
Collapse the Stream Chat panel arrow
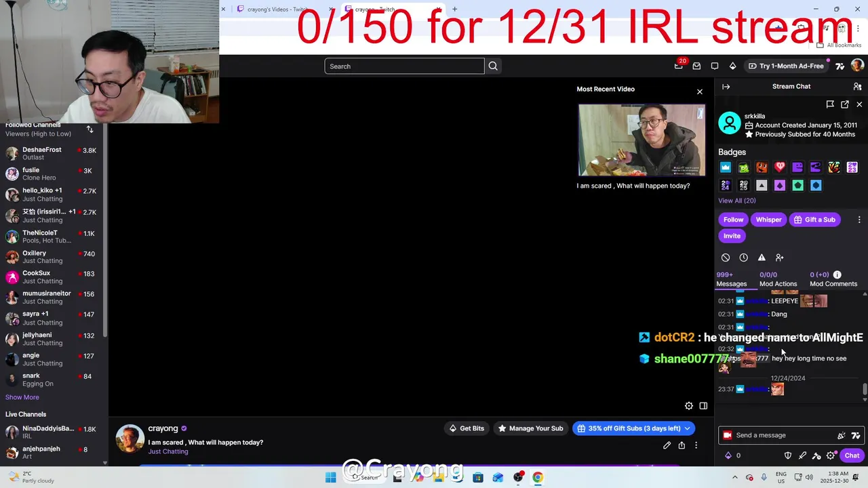pyautogui.click(x=726, y=87)
